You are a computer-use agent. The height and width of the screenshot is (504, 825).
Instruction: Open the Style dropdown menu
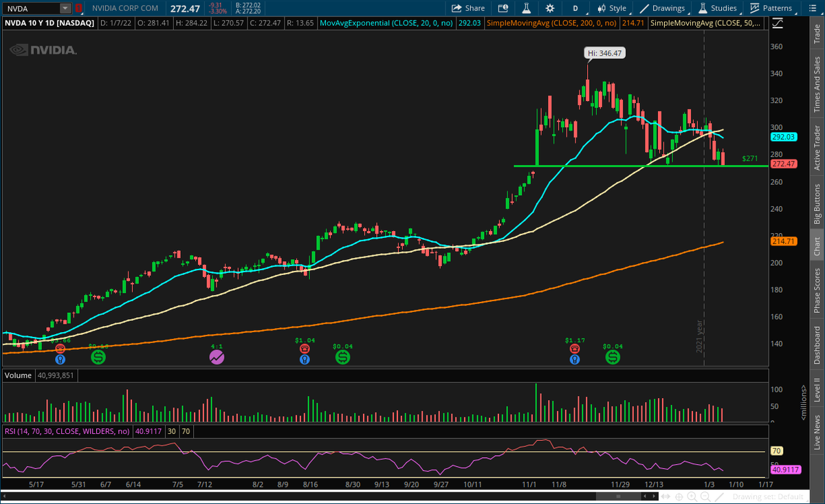(x=612, y=8)
